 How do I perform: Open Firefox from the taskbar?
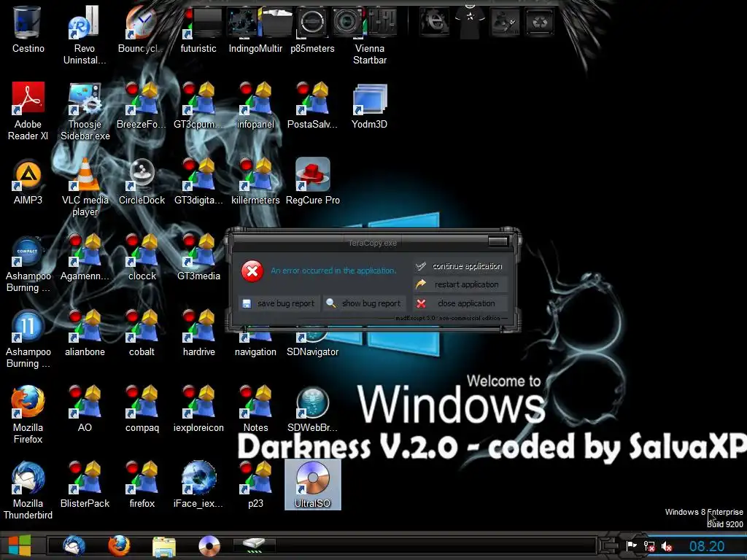[x=119, y=545]
